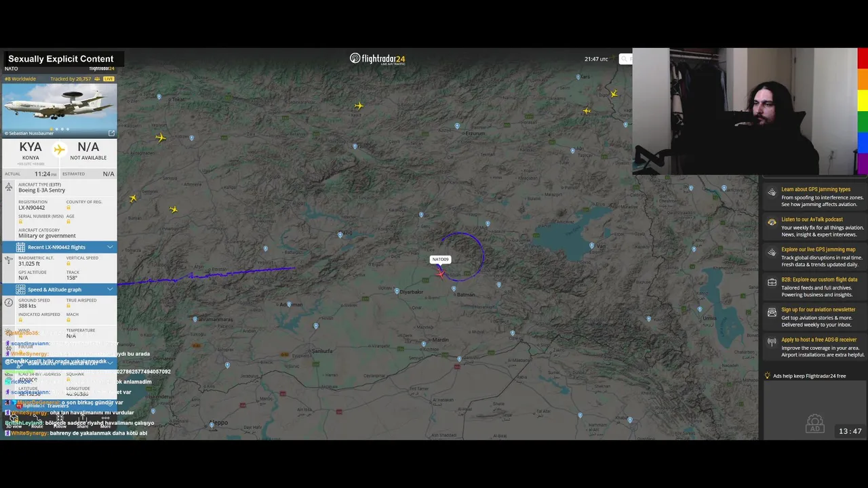Screen dimensions: 868x488
Task: Click the flightradar24 logo at top
Action: click(377, 59)
